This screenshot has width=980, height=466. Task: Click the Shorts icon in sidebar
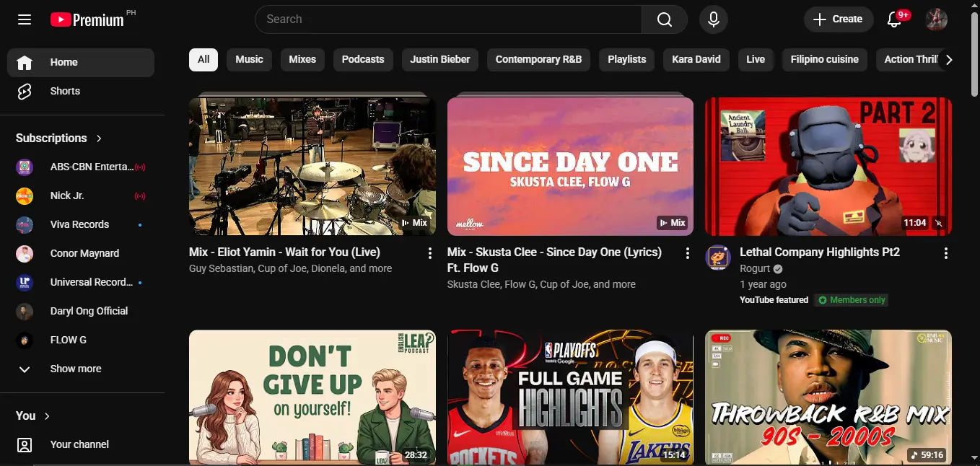[x=25, y=92]
